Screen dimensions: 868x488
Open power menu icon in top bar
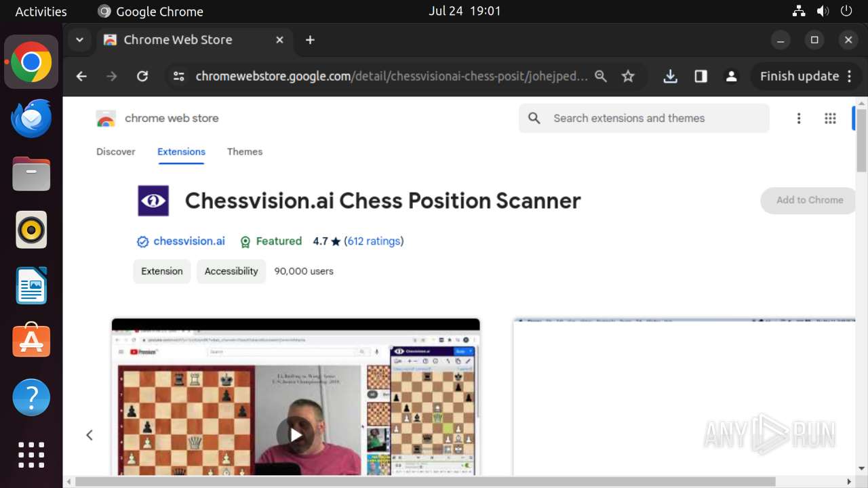pyautogui.click(x=846, y=11)
